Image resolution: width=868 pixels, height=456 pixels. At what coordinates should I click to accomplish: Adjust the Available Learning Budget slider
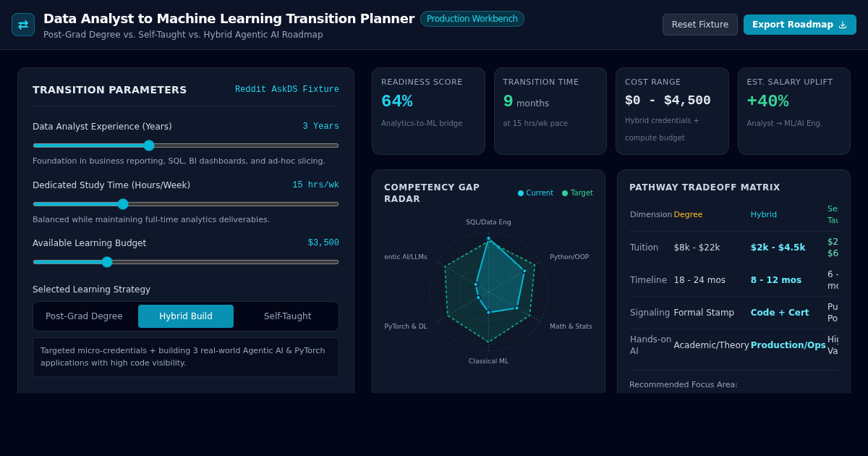(186, 262)
